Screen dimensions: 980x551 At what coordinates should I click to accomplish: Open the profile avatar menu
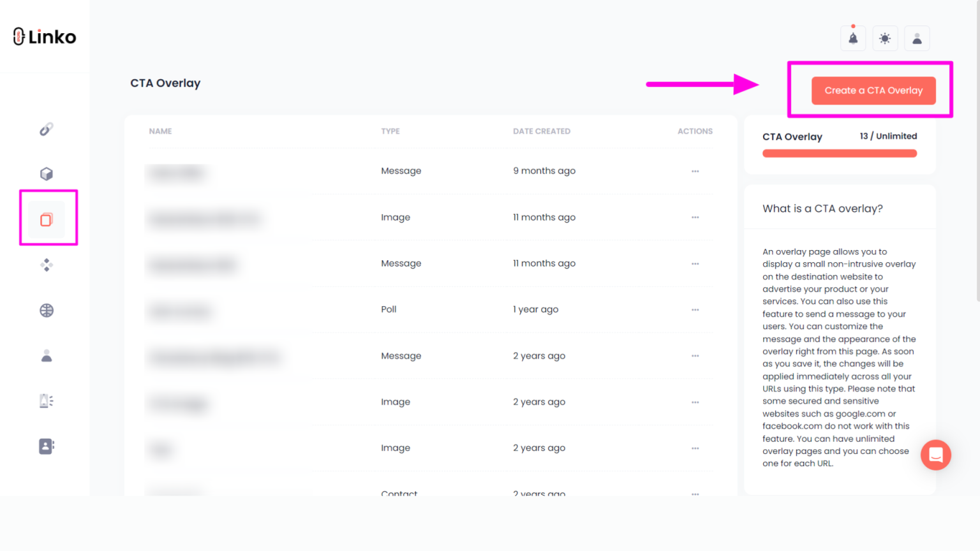[x=917, y=38]
